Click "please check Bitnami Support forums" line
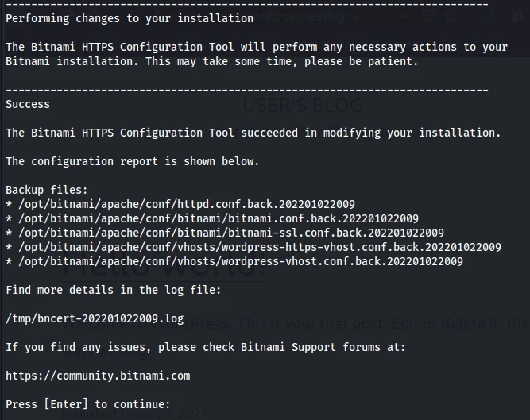Screen dimensions: 530x420 pyautogui.click(x=206, y=347)
